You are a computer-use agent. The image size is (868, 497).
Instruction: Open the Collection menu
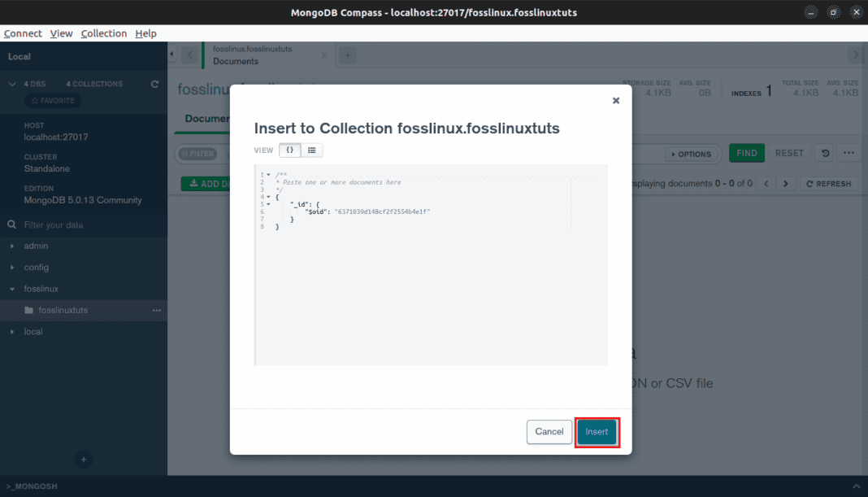point(104,33)
